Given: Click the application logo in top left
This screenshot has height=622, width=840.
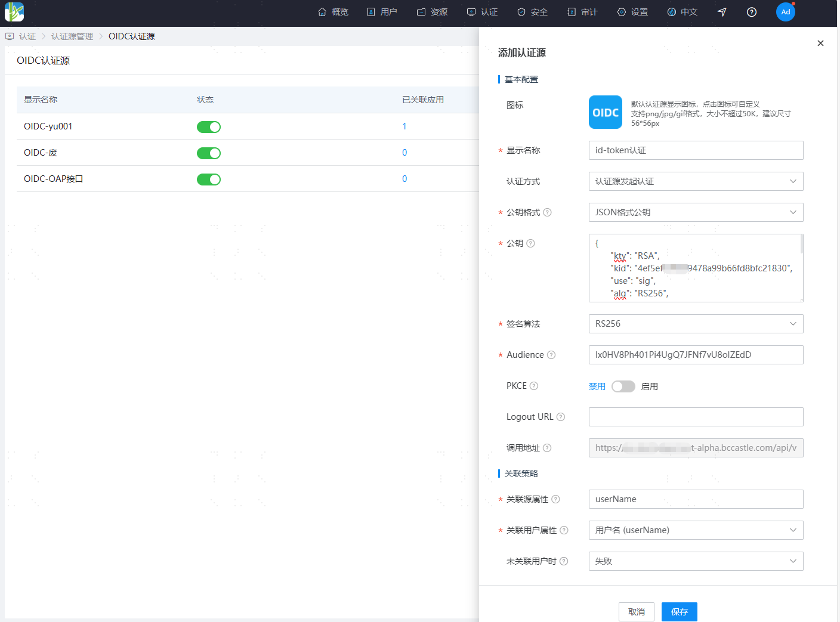Looking at the screenshot, I should [x=14, y=12].
